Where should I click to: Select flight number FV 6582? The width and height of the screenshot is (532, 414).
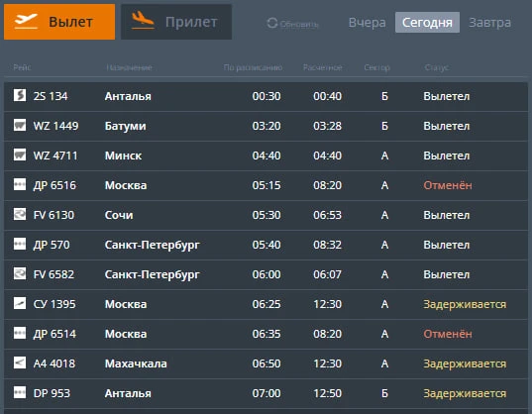point(53,274)
